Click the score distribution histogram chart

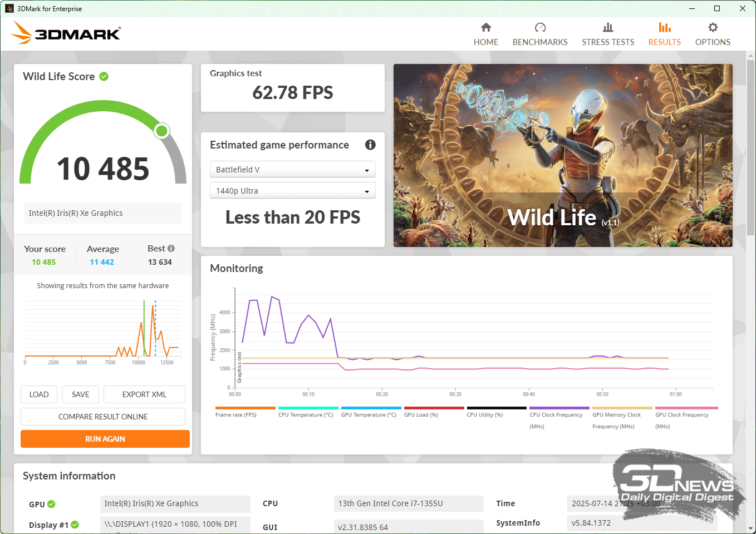click(x=102, y=332)
